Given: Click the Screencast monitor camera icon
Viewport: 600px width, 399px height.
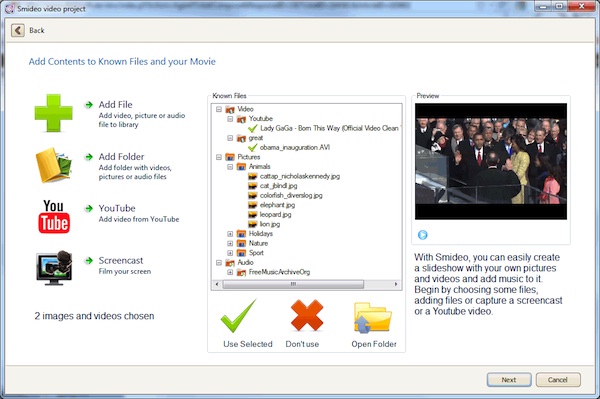Looking at the screenshot, I should 54,268.
